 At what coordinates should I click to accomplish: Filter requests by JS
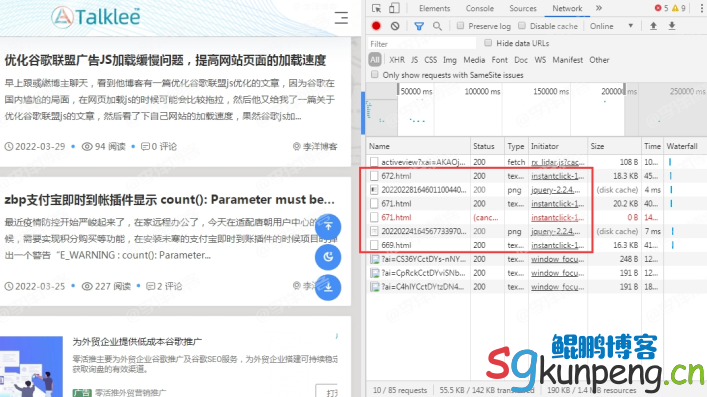point(414,60)
